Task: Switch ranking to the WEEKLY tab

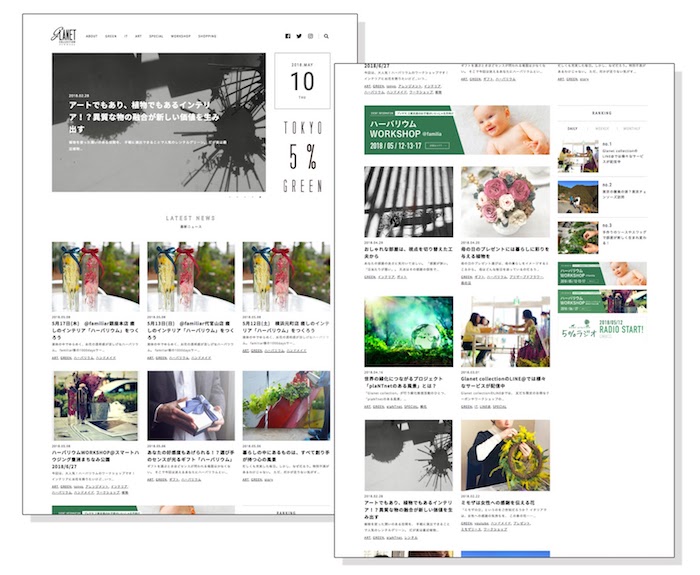Action: [601, 128]
